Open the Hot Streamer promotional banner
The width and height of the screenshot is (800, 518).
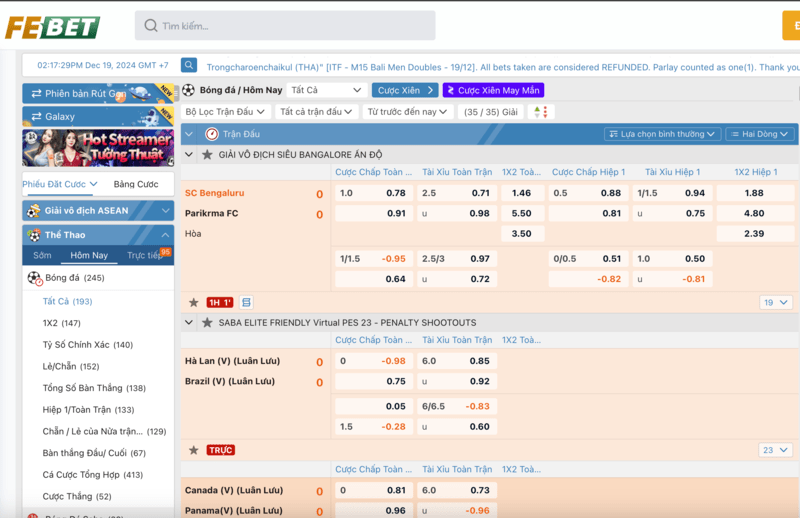(x=99, y=148)
